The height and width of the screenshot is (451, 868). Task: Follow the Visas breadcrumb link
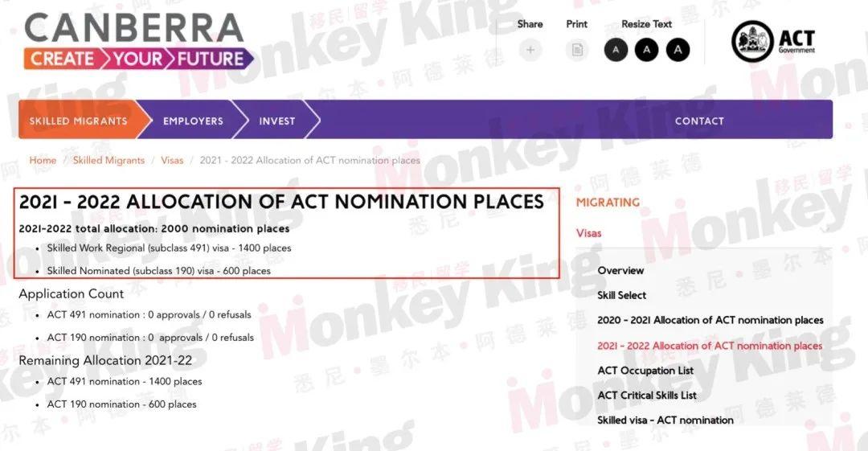(x=172, y=160)
